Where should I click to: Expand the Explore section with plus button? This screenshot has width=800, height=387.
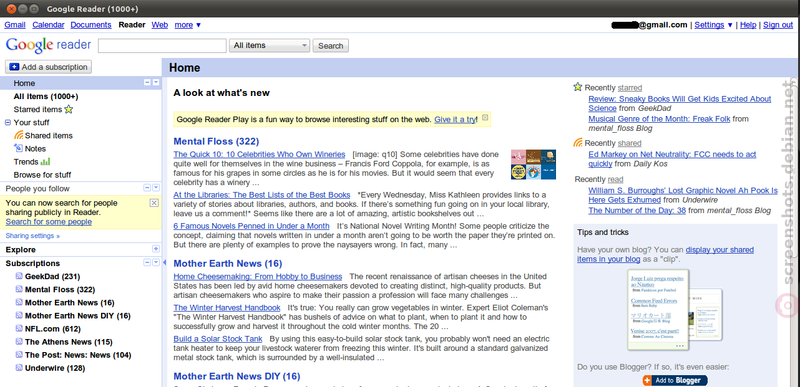tap(156, 249)
